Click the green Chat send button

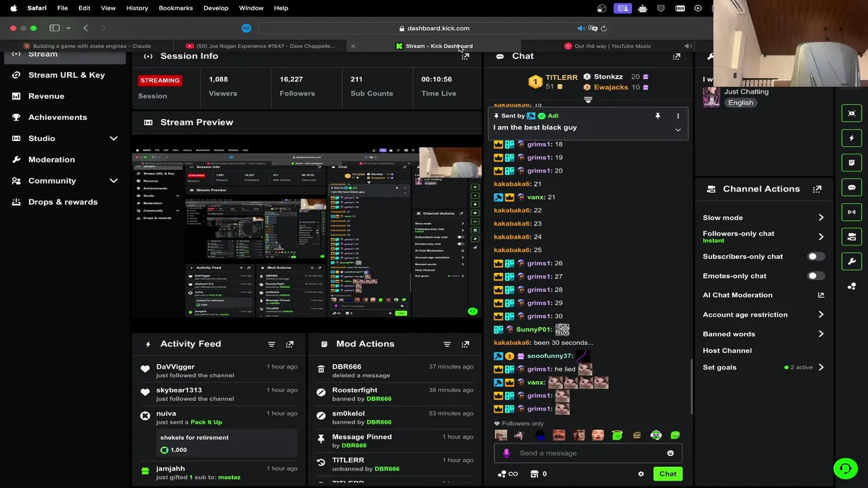(x=668, y=474)
